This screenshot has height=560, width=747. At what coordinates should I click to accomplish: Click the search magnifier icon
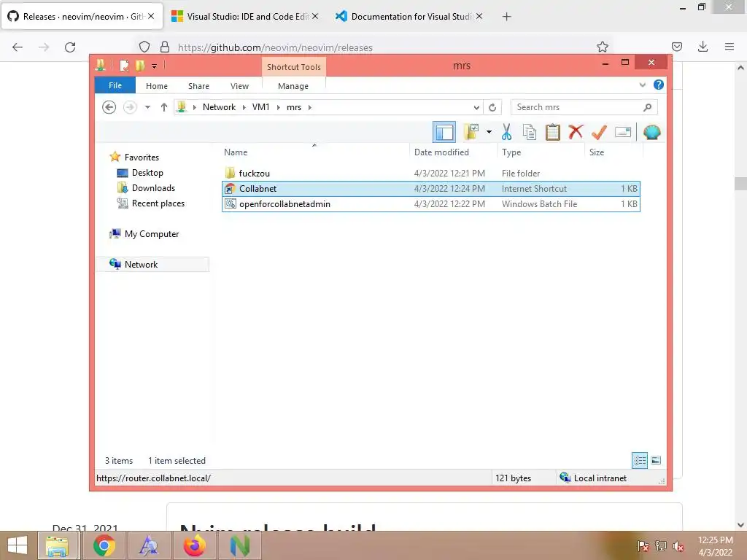coord(647,107)
